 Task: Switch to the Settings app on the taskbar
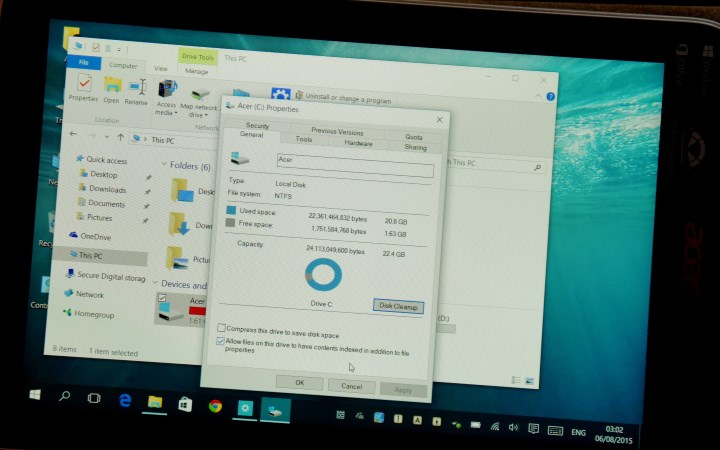[245, 408]
